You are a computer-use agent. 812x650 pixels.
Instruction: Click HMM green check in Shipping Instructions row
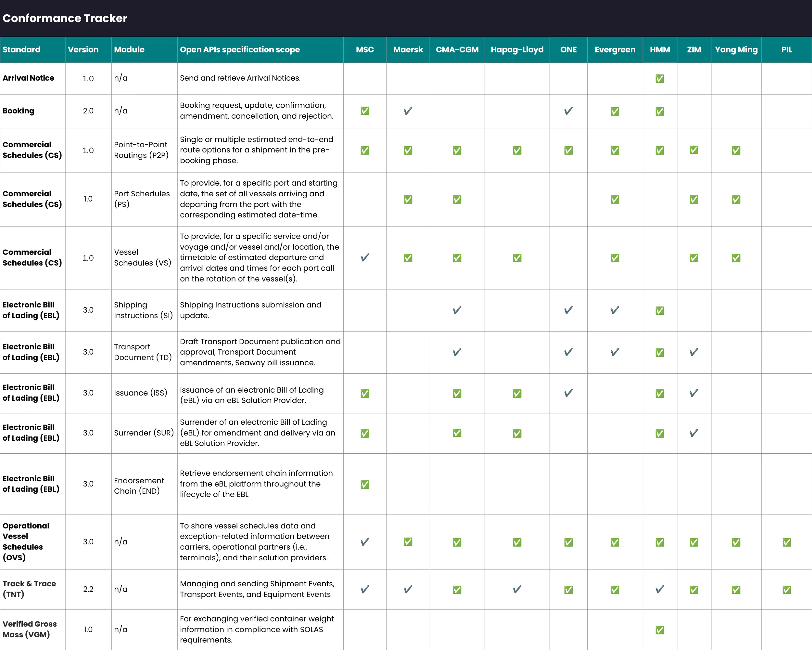(x=659, y=310)
